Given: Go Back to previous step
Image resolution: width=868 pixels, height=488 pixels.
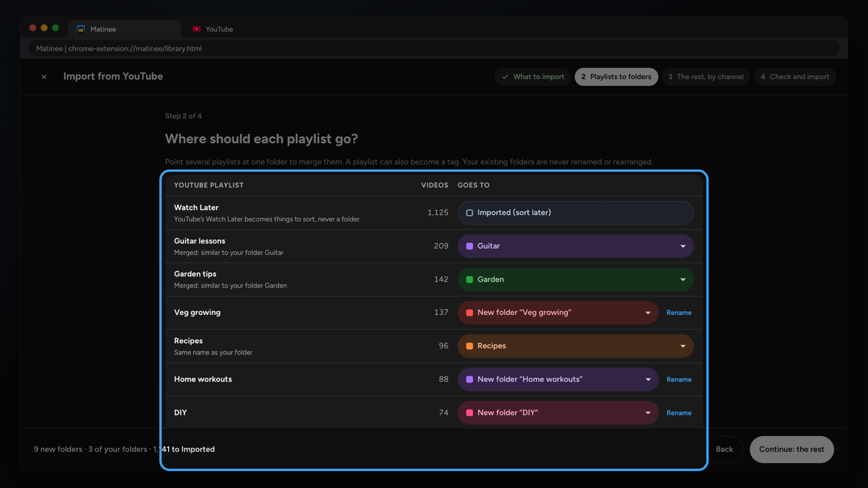Looking at the screenshot, I should point(724,450).
